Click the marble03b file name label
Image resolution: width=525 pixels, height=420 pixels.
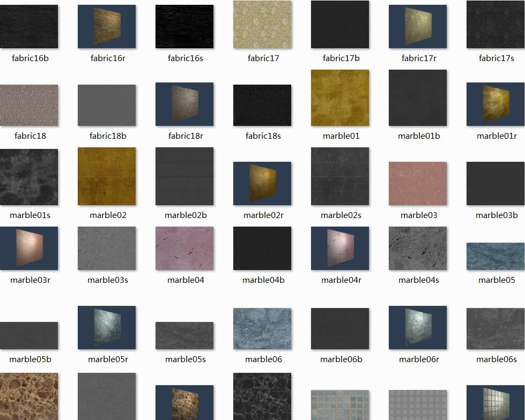[x=497, y=215]
